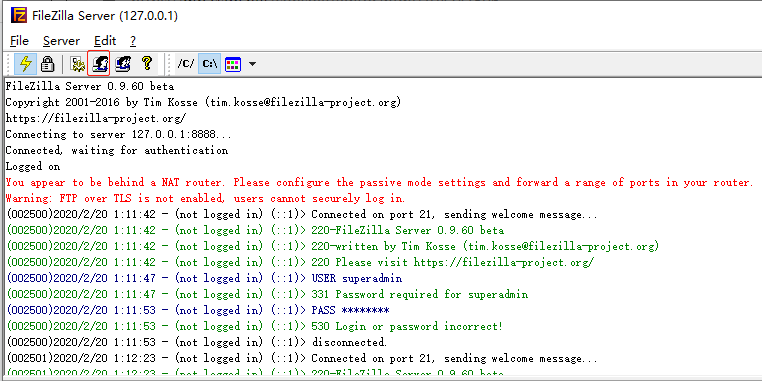This screenshot has height=381, width=762.
Task: Click the 1:12:23 'Connected on port 21' line
Action: tap(302, 358)
